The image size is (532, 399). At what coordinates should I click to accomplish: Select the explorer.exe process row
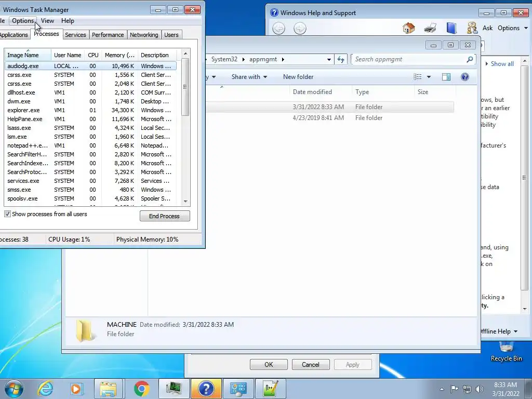(90, 110)
